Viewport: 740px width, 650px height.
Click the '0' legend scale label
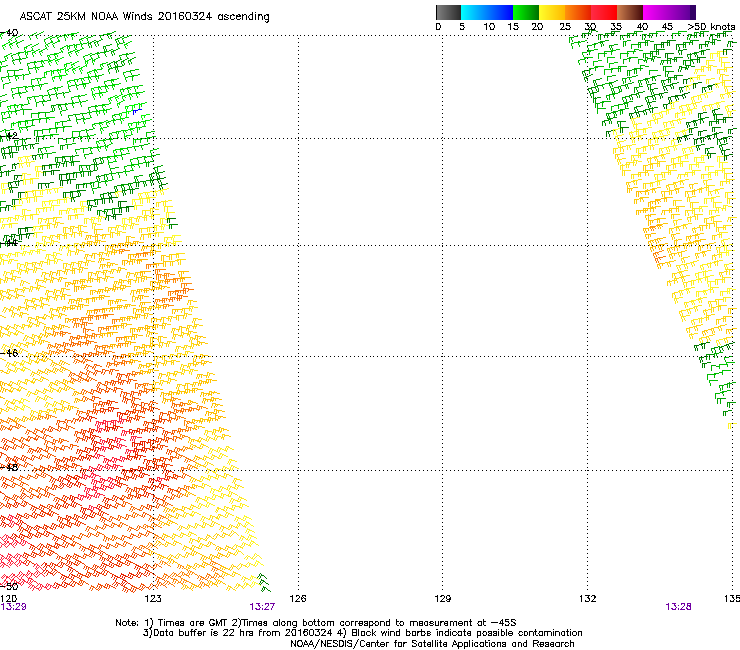[438, 27]
